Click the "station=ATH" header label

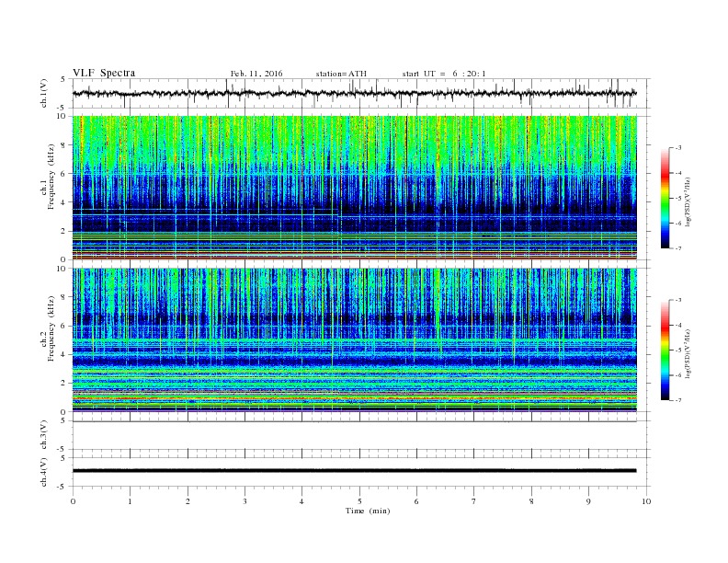[341, 74]
